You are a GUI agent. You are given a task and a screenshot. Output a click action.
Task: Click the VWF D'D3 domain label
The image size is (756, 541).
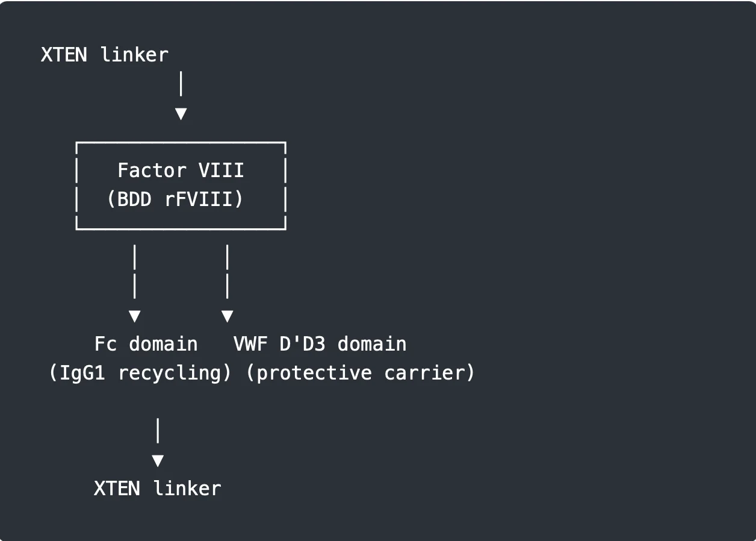[x=320, y=344]
